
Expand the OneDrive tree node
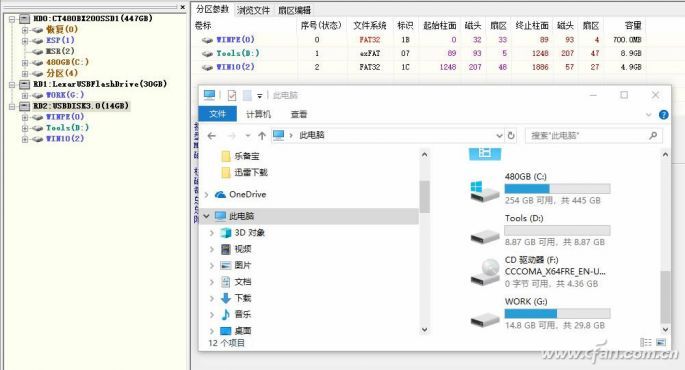pos(207,195)
